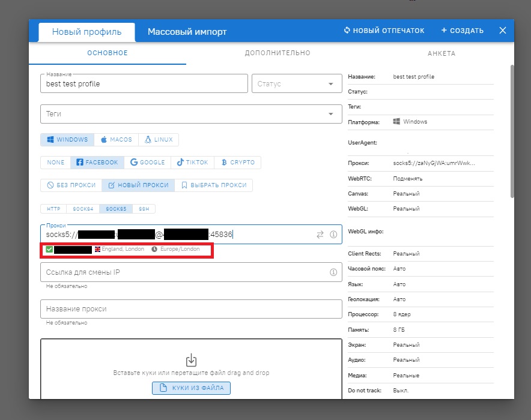Click the СОЗДАТЬ button
This screenshot has height=420, width=531.
(462, 31)
